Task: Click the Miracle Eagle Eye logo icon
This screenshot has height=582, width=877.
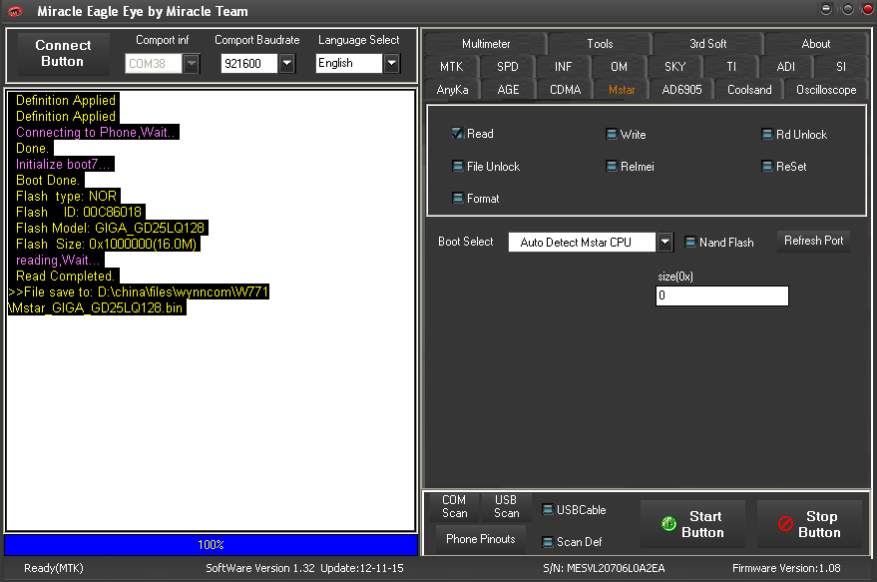Action: (x=16, y=11)
